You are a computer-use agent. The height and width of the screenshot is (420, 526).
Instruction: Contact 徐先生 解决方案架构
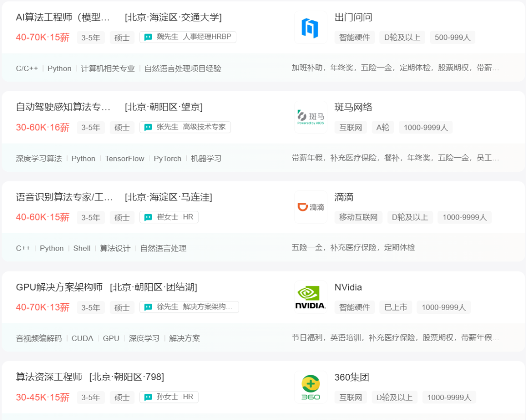pyautogui.click(x=189, y=307)
